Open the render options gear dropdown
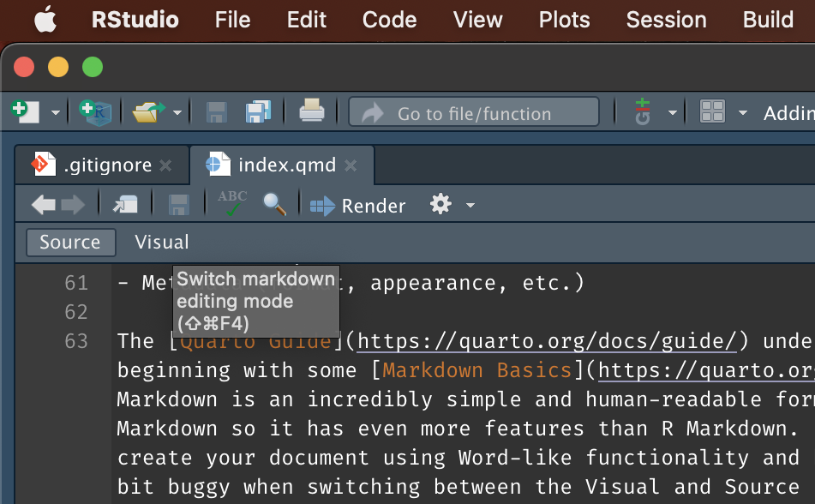The image size is (815, 504). [452, 205]
